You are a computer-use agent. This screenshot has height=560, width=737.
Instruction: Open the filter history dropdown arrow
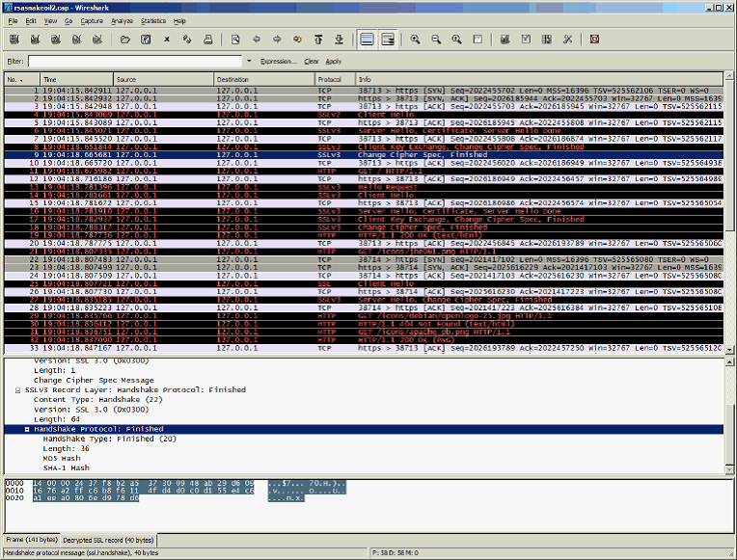[249, 61]
